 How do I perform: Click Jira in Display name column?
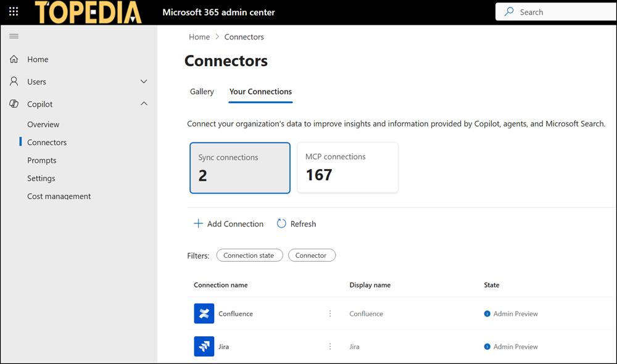click(x=354, y=347)
